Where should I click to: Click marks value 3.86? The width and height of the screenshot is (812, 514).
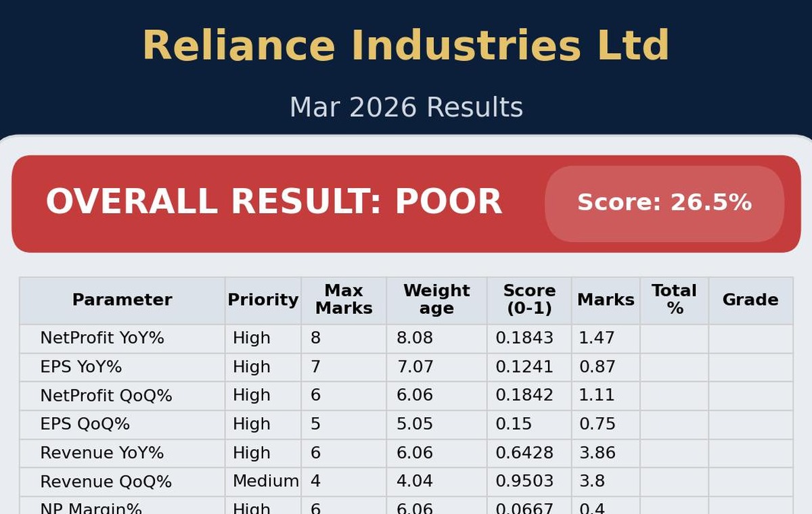click(597, 453)
